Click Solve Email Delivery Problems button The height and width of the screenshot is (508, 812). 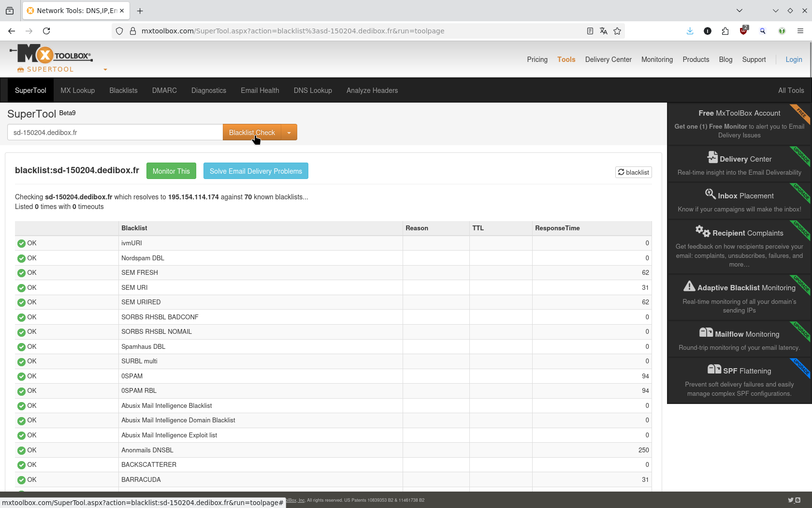pos(256,171)
